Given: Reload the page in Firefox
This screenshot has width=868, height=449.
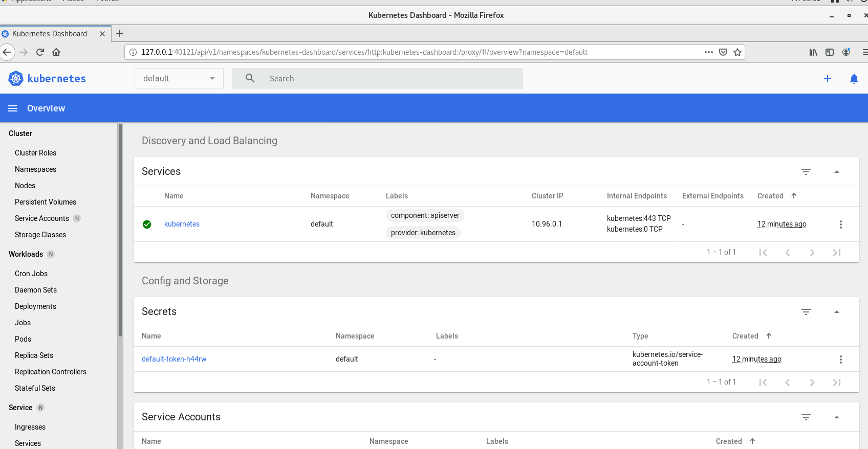Looking at the screenshot, I should coord(40,52).
